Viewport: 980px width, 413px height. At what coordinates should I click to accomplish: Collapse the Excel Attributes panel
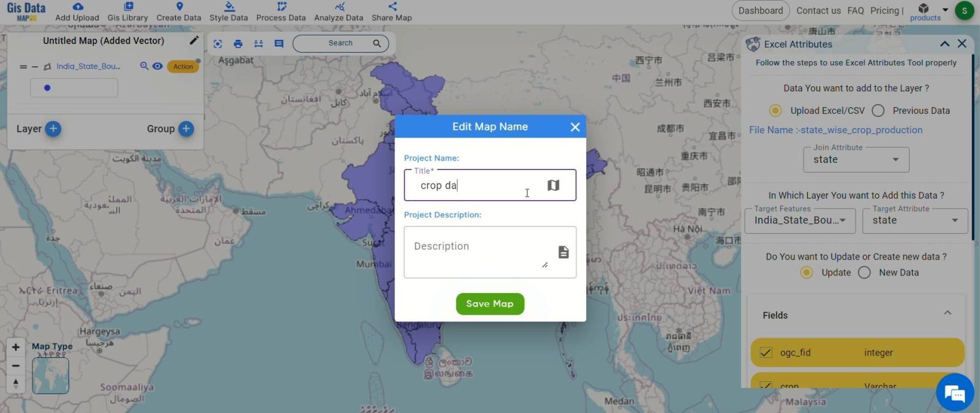[944, 44]
